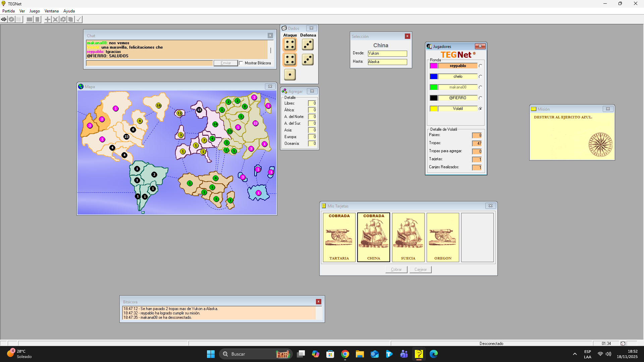Click the clock icon in status bar
The width and height of the screenshot is (644, 362).
point(623,344)
